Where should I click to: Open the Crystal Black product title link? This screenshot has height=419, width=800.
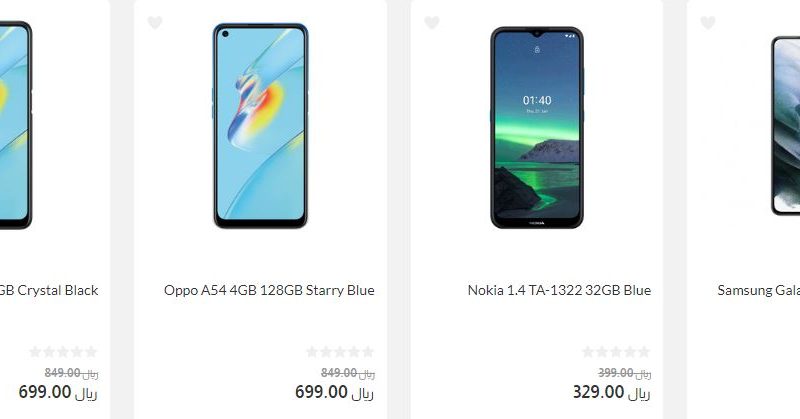49,290
